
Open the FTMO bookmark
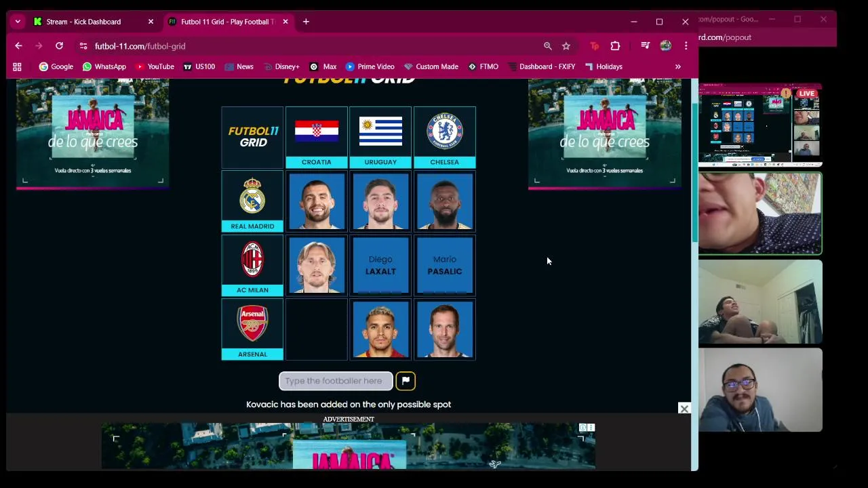click(483, 66)
